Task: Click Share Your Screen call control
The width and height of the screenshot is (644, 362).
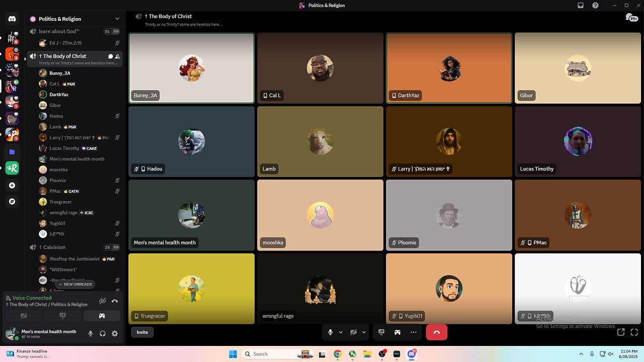Action: [x=381, y=332]
